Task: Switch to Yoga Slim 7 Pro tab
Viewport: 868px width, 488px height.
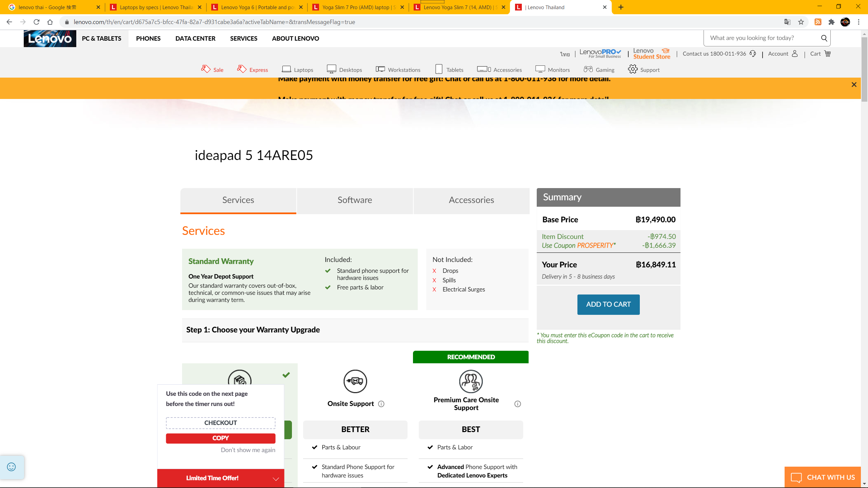Action: [x=358, y=7]
